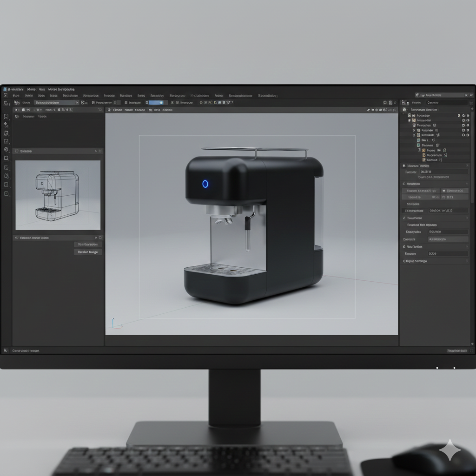
Task: Toggle render visibility on the lowest outliner row
Action: click(x=468, y=160)
